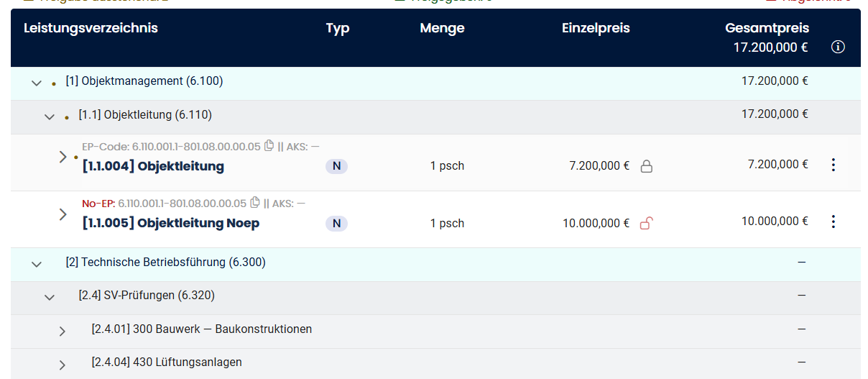Copy the EP-Code of Objektleitung 1.1.004

269,146
